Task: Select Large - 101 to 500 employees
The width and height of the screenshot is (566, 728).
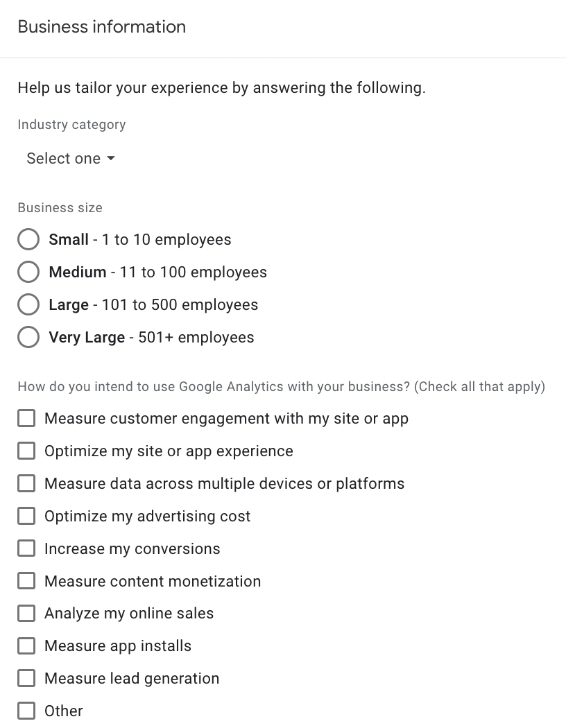Action: 28,304
